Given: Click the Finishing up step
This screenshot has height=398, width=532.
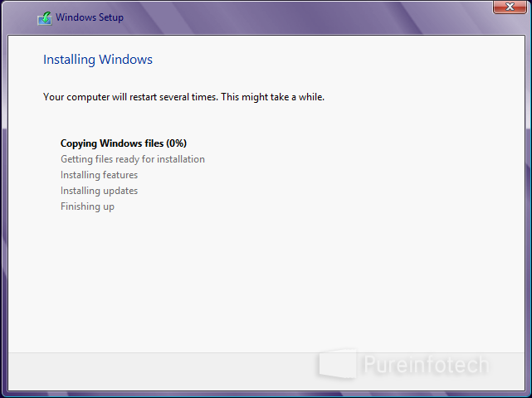Looking at the screenshot, I should click(87, 206).
